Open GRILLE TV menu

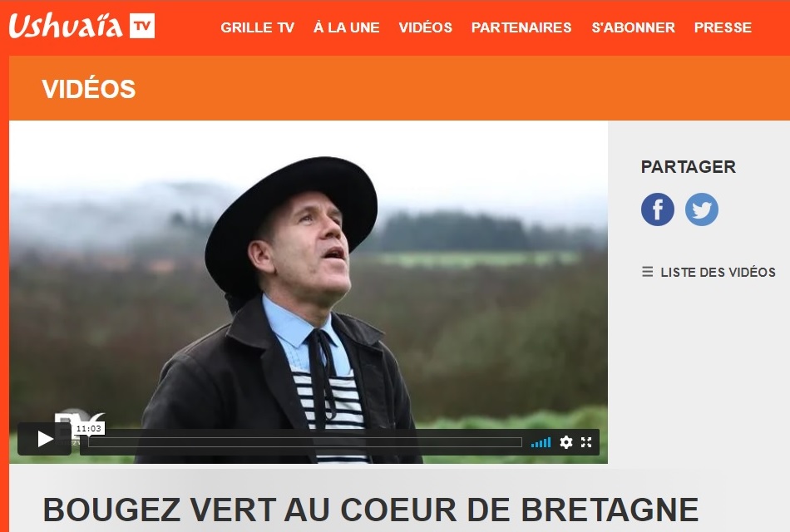[258, 27]
